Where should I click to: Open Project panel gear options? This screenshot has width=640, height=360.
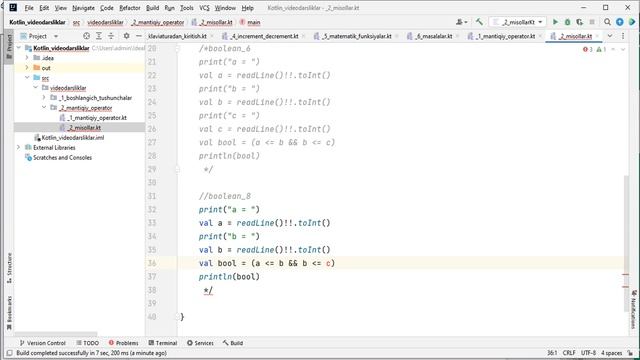(x=127, y=36)
